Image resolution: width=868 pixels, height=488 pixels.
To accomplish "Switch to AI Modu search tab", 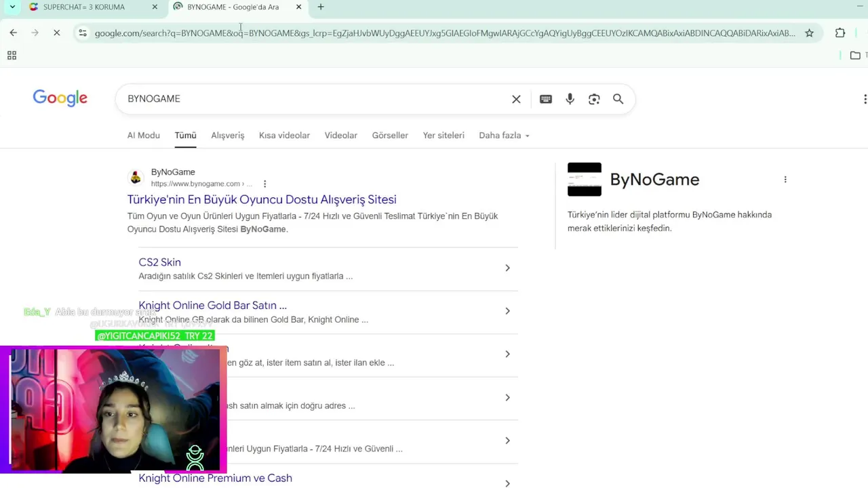I will pos(144,135).
